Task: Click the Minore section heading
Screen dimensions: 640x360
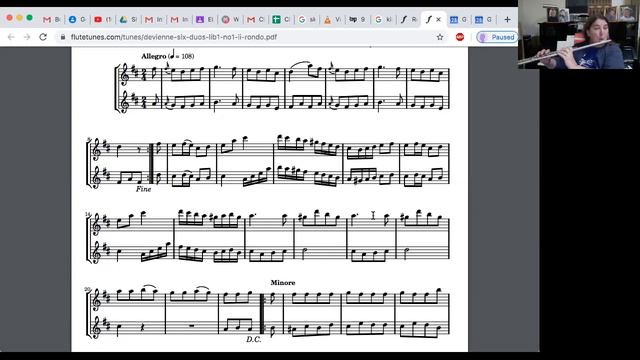Action: pos(282,282)
